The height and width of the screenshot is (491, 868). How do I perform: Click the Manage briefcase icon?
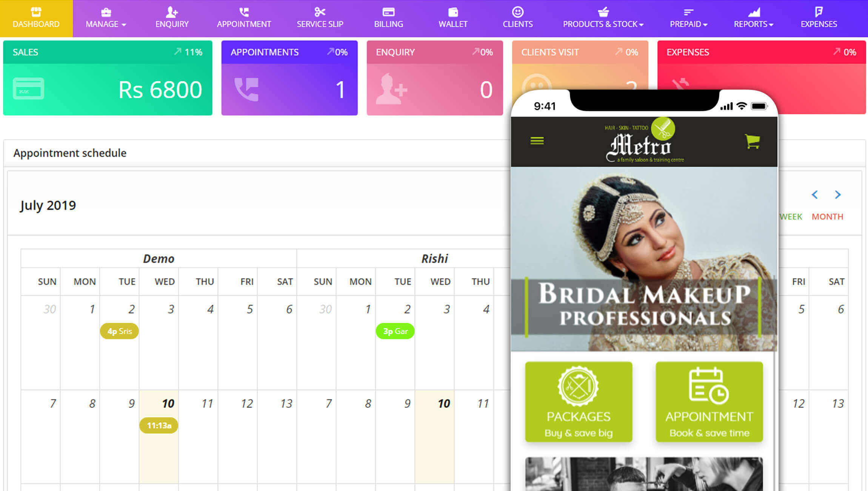click(x=106, y=12)
